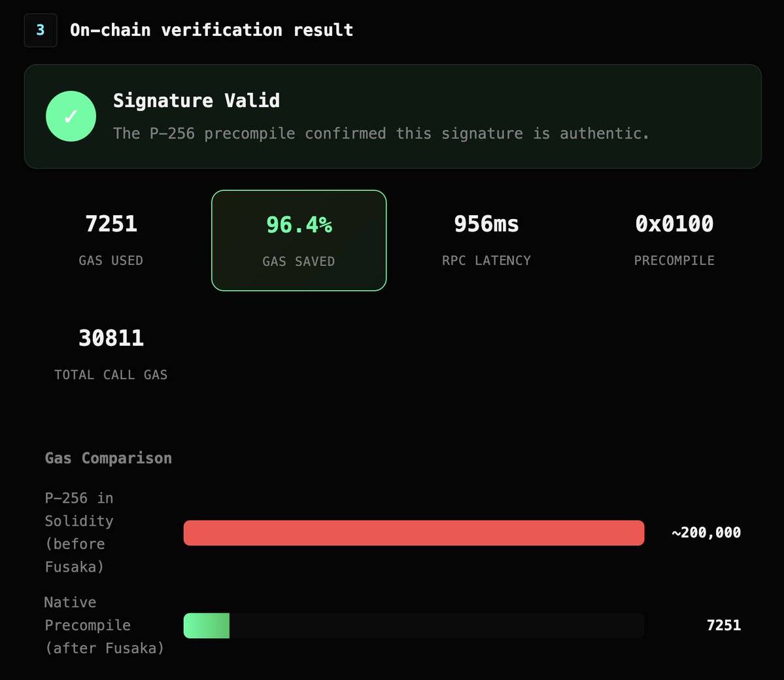Click the 'GAS USED' label
784x680 pixels.
click(111, 260)
